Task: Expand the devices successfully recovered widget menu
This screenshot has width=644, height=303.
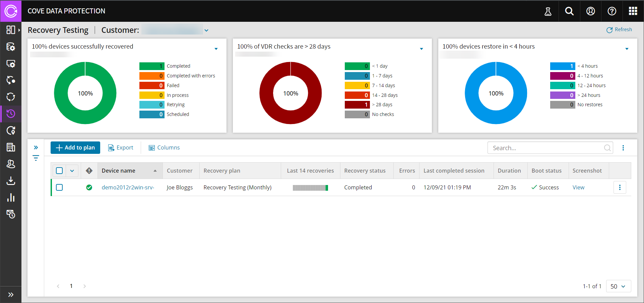Action: [216, 49]
